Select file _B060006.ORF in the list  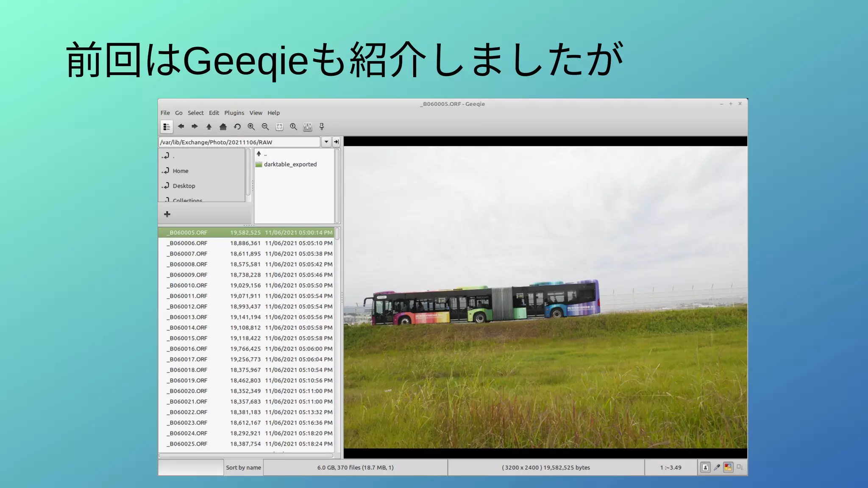pos(246,243)
